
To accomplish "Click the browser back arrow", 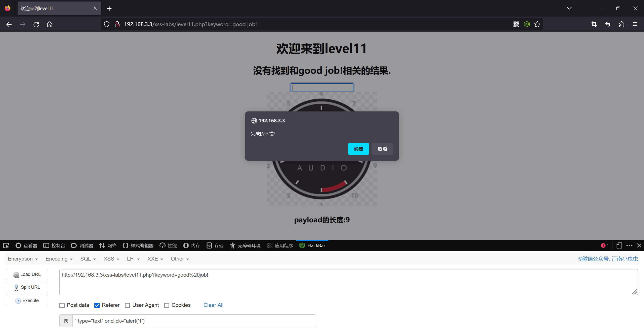I will tap(9, 24).
